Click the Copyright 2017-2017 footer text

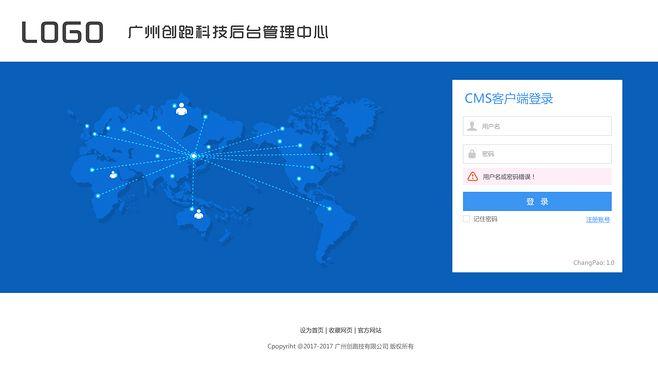coord(340,347)
